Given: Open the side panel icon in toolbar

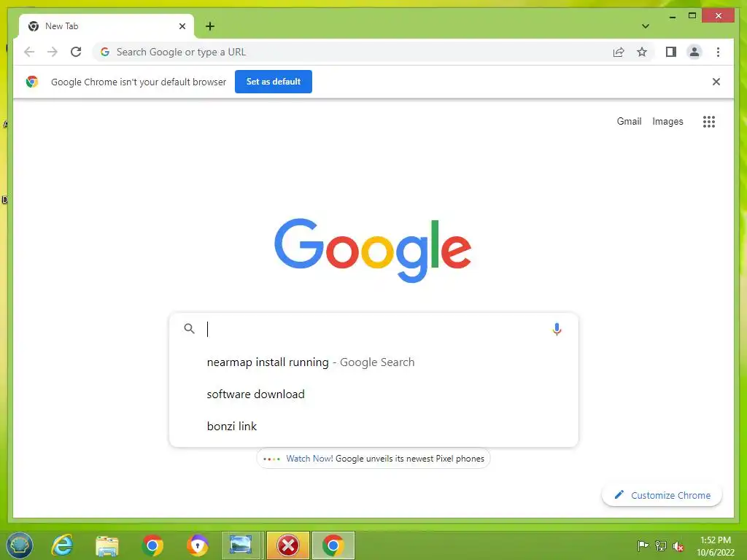Looking at the screenshot, I should tap(671, 52).
